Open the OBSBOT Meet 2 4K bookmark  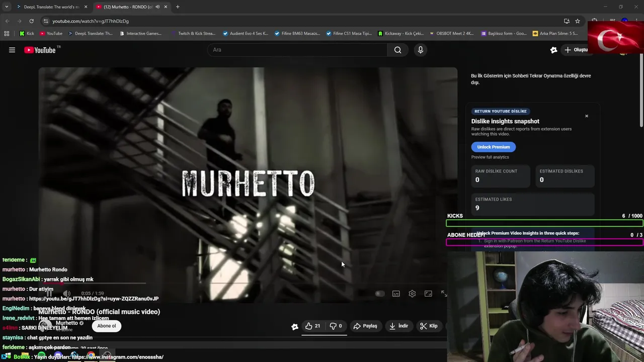(x=451, y=34)
